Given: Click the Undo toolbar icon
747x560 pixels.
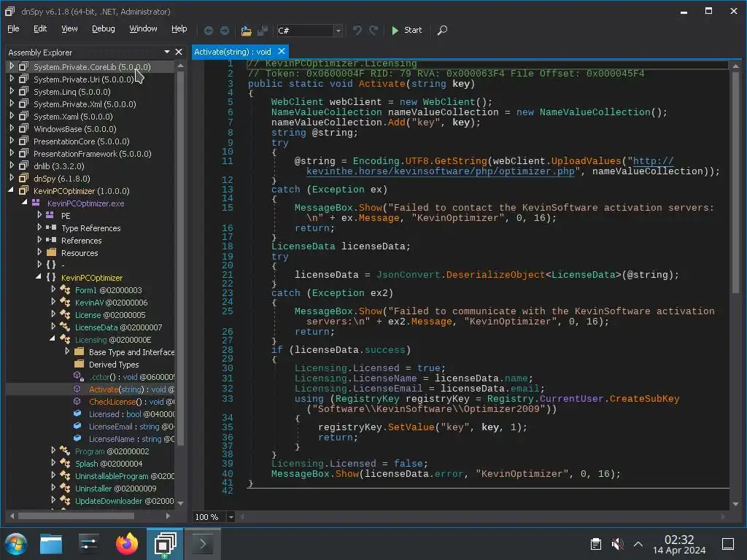Looking at the screenshot, I should click(x=357, y=31).
